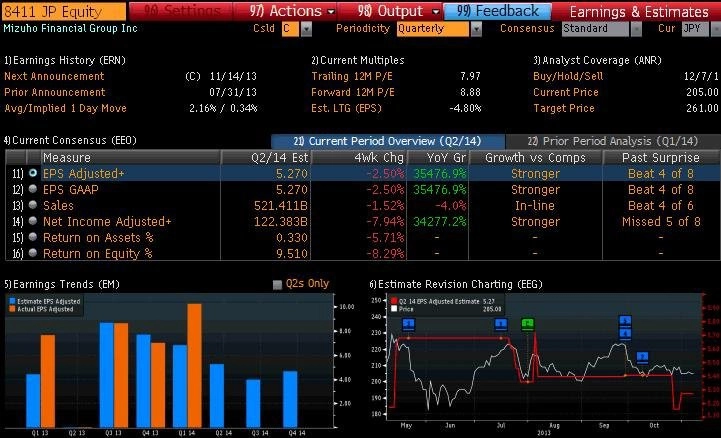Click the blue Q4 14 estimate bar
The image size is (721, 438).
point(290,399)
